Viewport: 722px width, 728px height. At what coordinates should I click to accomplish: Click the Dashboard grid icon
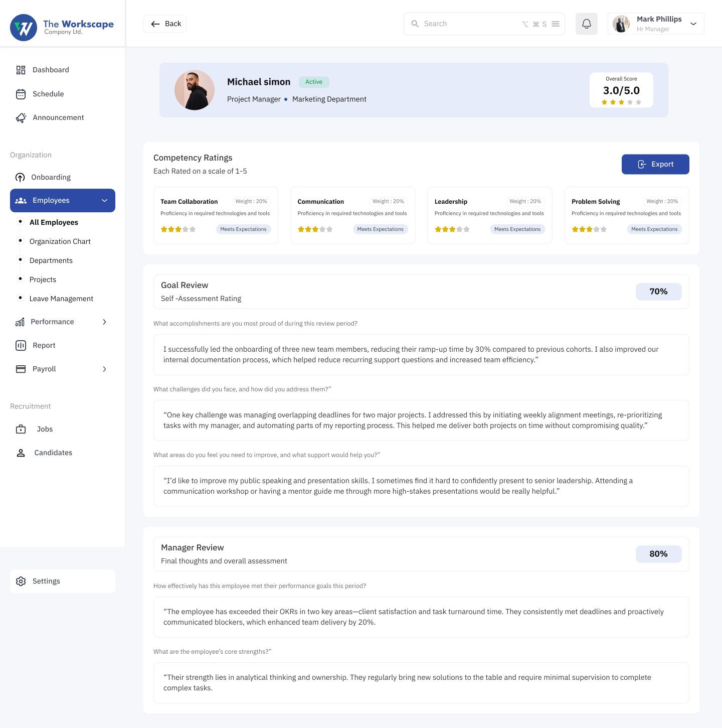pos(21,70)
